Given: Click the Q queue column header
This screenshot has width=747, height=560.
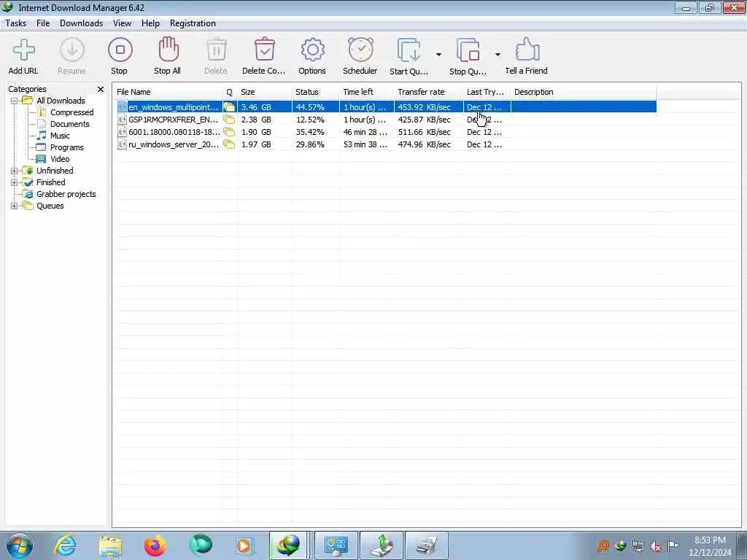Looking at the screenshot, I should point(230,92).
